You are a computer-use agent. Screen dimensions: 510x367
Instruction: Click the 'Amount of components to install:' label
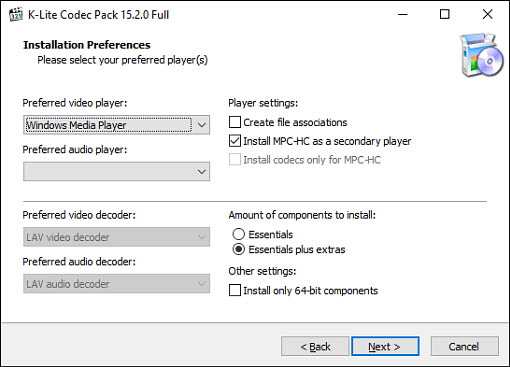[302, 215]
